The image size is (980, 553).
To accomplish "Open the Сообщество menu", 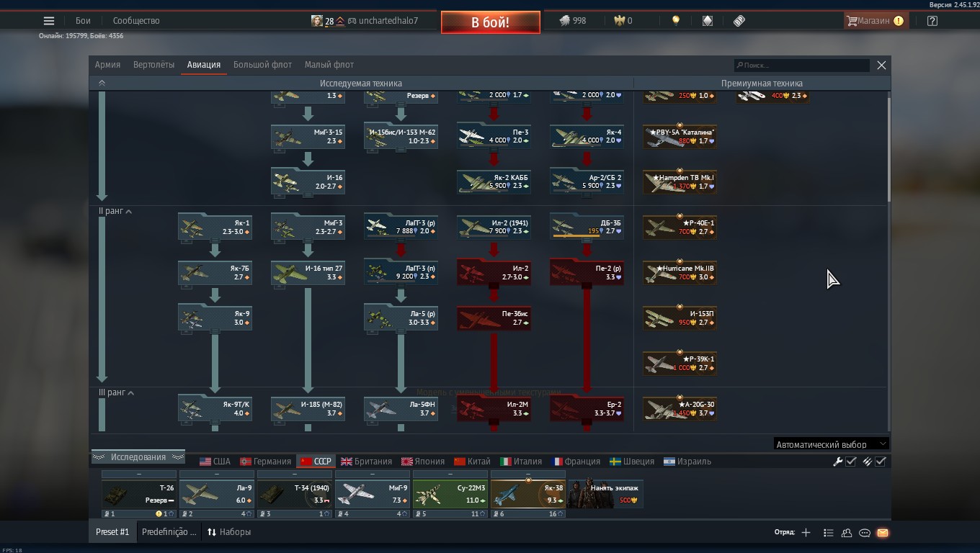I will click(x=136, y=21).
